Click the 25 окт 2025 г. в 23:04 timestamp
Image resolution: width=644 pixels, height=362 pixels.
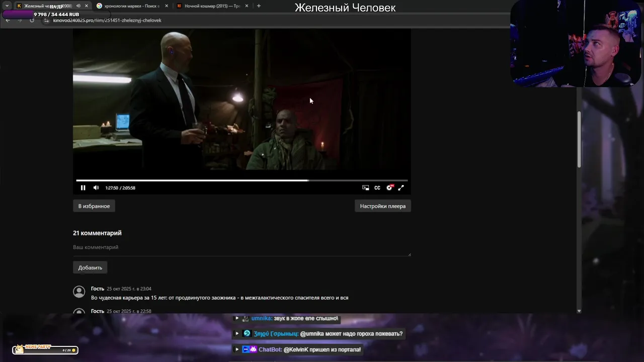pos(129,289)
